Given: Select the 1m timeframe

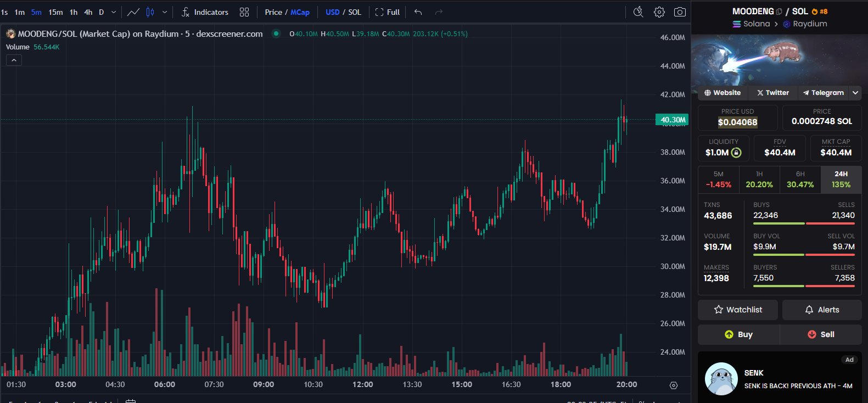Looking at the screenshot, I should (x=20, y=12).
